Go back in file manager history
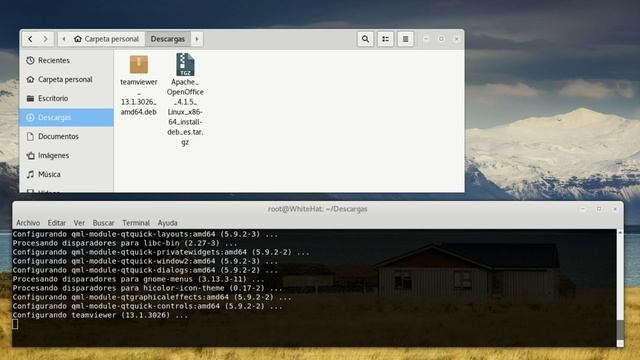640x360 pixels. click(30, 39)
